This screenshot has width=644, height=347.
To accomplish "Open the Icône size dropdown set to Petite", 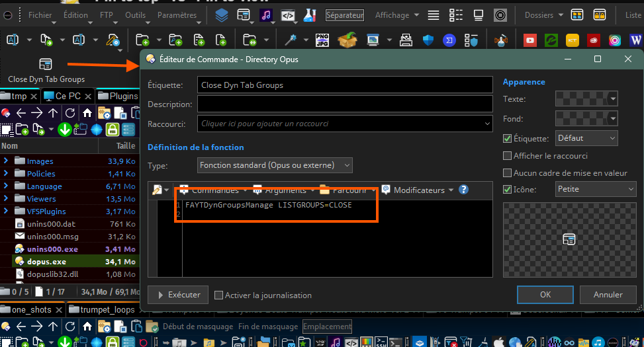I will (594, 189).
